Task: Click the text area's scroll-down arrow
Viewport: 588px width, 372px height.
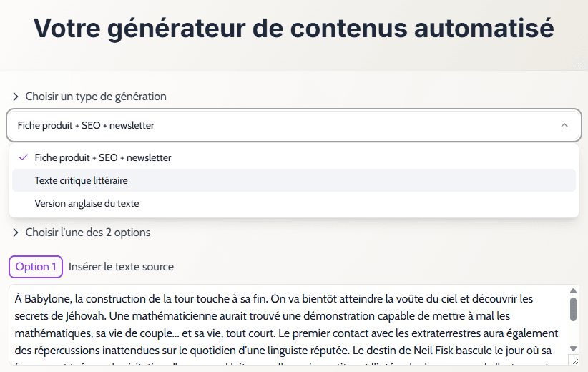Action: 573,349
